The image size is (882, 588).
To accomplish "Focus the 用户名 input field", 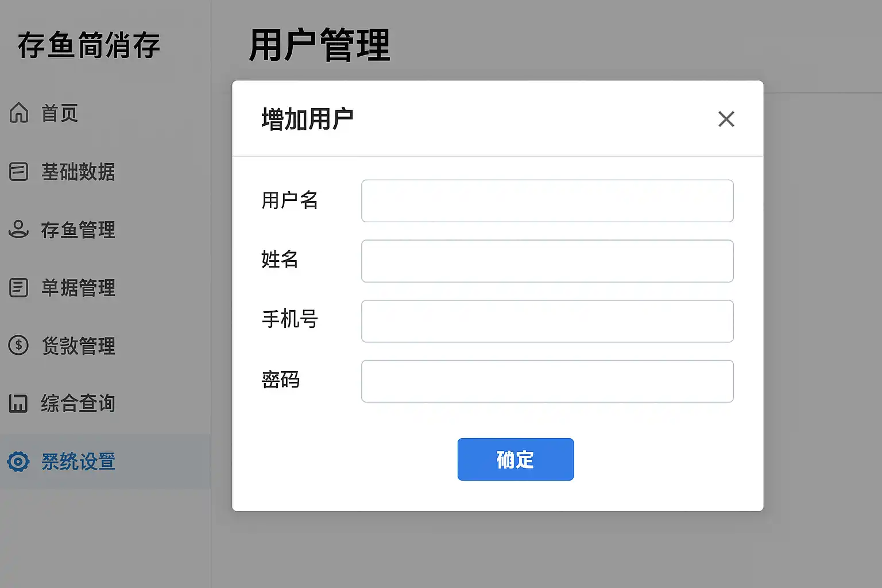I will click(x=547, y=201).
